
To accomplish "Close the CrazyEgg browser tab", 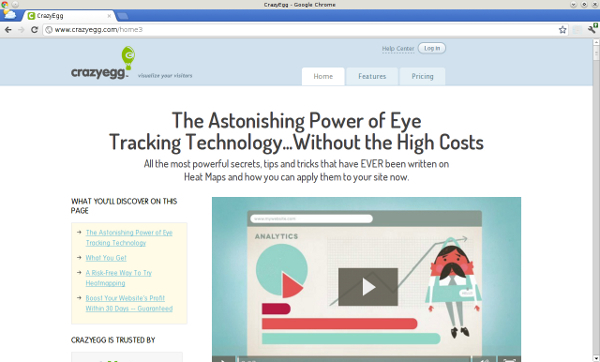I will (109, 16).
